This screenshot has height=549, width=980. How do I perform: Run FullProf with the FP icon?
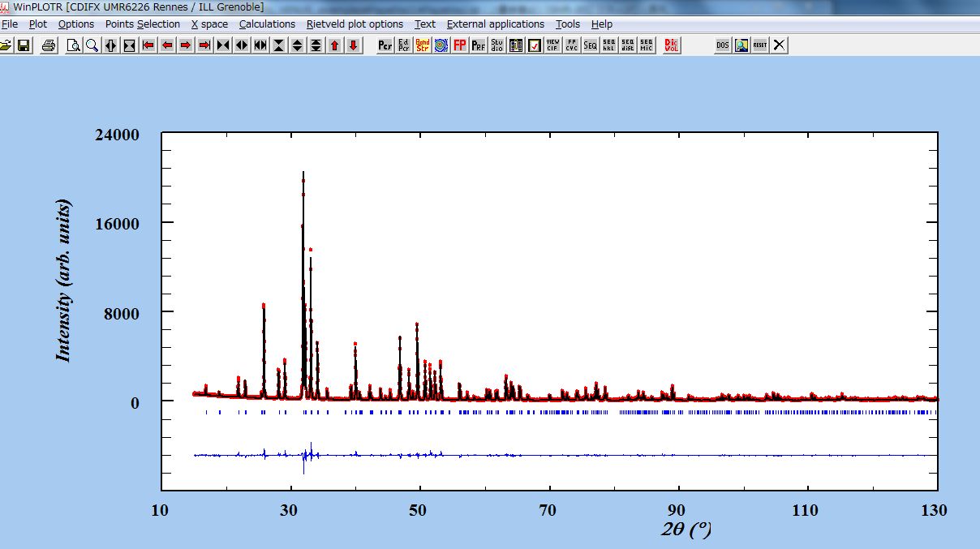[459, 45]
